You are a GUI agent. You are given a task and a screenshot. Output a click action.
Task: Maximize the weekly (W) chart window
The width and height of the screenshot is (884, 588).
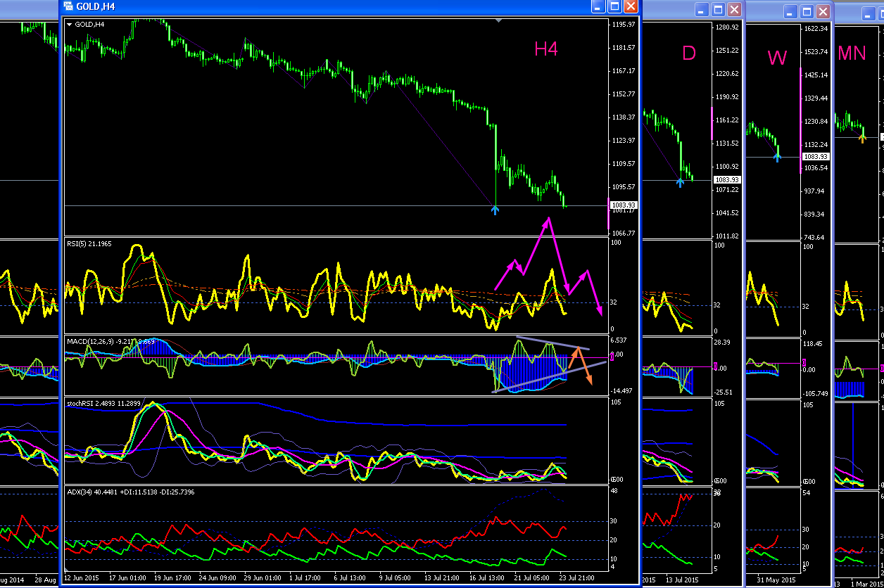807,11
